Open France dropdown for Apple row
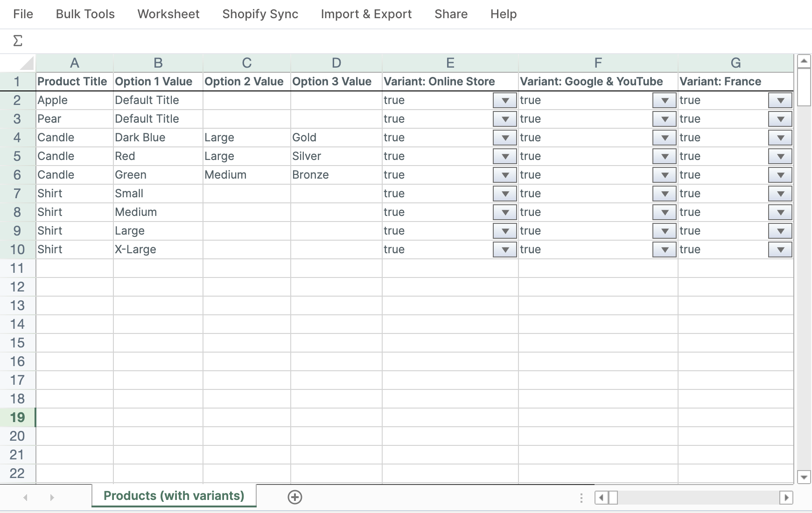This screenshot has height=513, width=812. [780, 100]
